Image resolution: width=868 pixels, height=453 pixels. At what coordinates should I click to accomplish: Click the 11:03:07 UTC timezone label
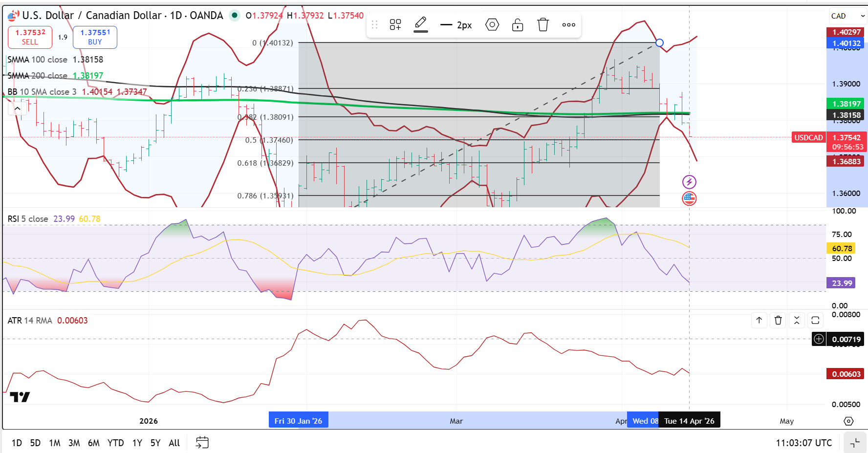point(803,443)
